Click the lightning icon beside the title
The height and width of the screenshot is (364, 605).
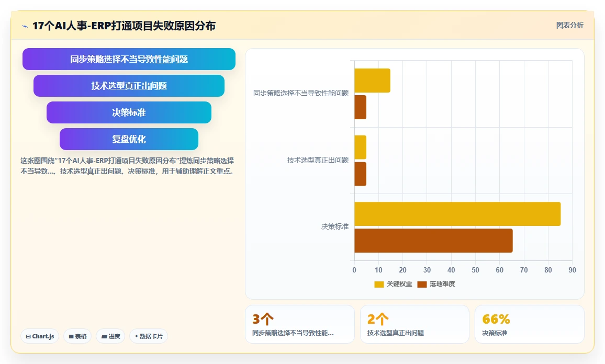(x=25, y=26)
